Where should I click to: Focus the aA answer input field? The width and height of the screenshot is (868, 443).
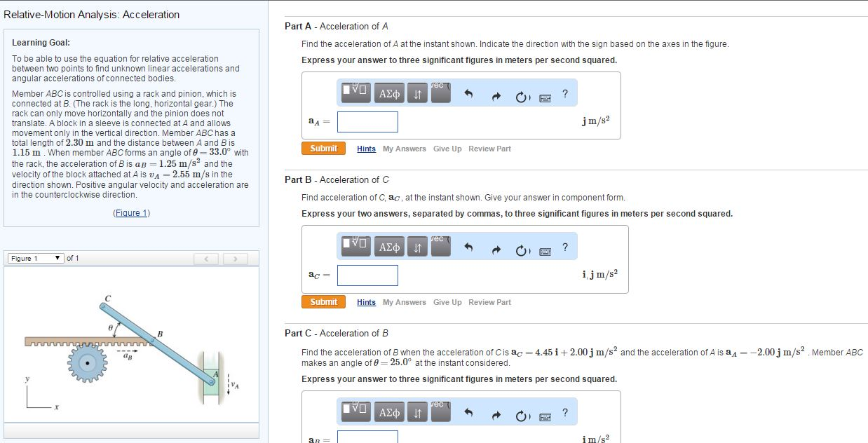tap(367, 122)
